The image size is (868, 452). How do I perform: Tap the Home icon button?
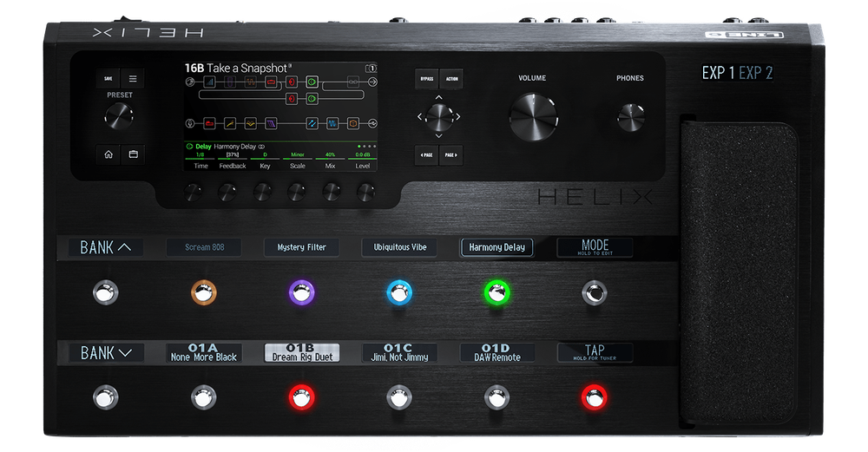108,154
